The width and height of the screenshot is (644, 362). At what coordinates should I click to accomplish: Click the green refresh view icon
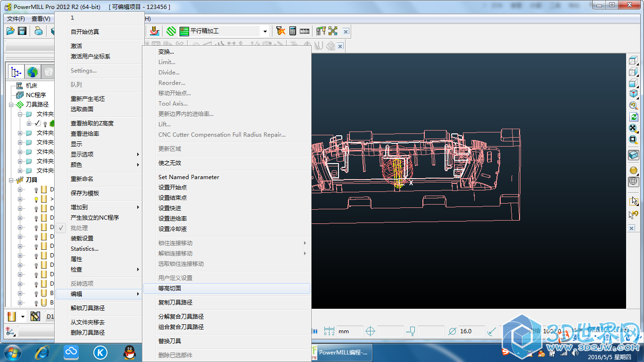(x=633, y=116)
